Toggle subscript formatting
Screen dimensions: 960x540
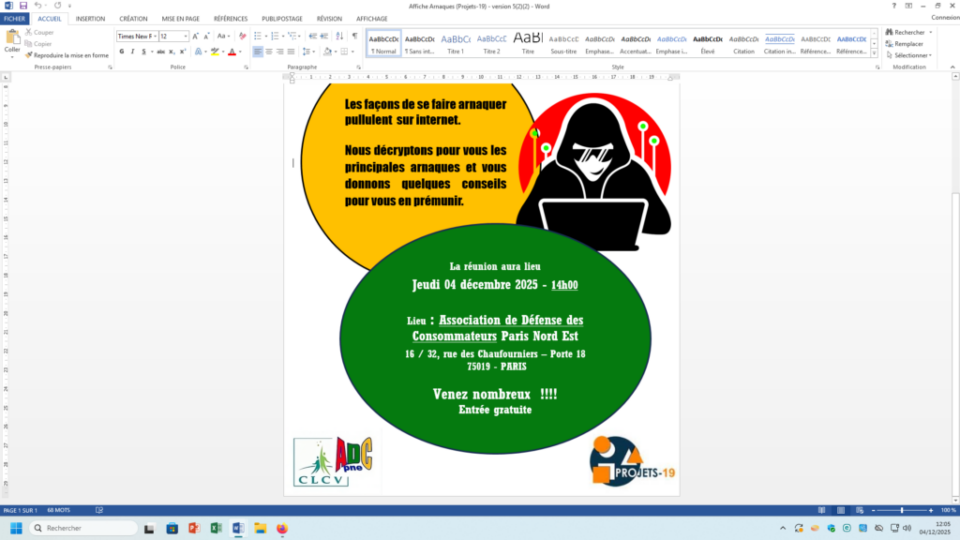point(172,51)
